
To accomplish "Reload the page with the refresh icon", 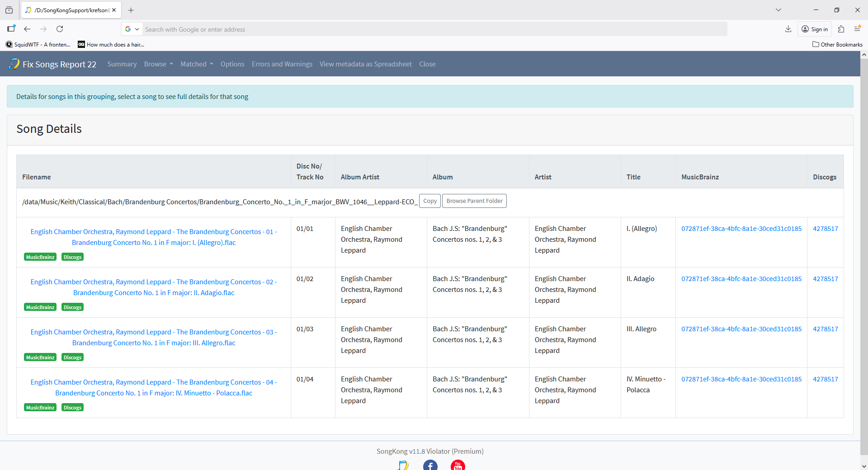I will tap(60, 29).
